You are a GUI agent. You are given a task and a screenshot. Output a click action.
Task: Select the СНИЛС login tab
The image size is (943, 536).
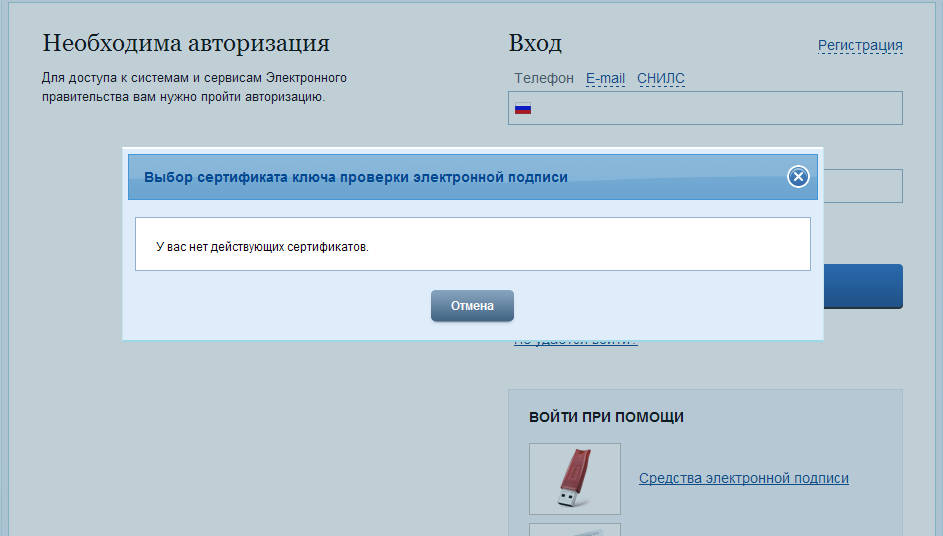click(x=660, y=78)
